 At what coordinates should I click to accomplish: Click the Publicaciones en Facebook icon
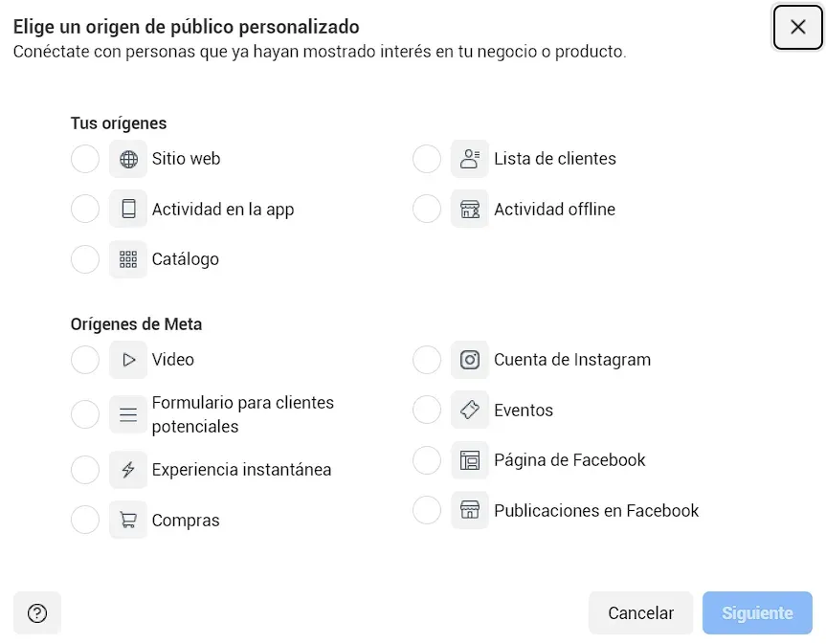[470, 510]
